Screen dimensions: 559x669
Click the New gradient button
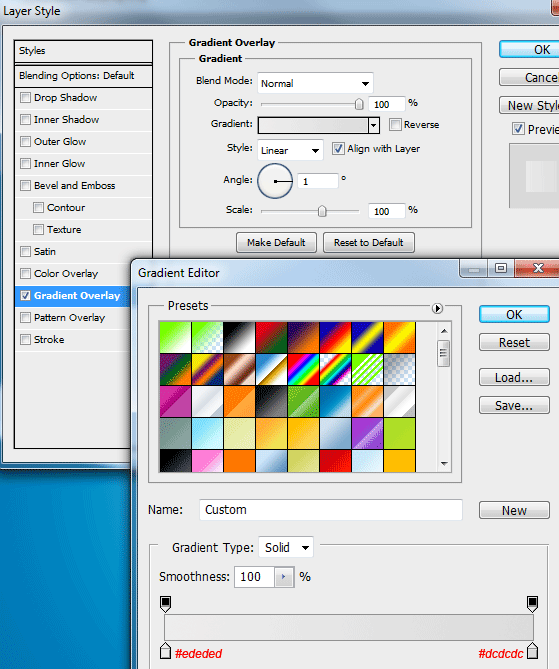(x=514, y=510)
